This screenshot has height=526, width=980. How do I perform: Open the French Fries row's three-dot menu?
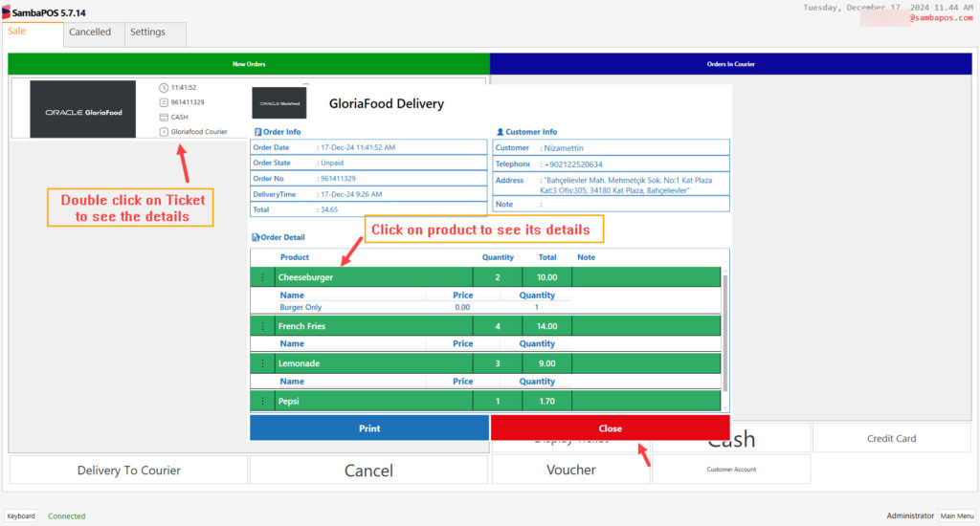point(262,326)
